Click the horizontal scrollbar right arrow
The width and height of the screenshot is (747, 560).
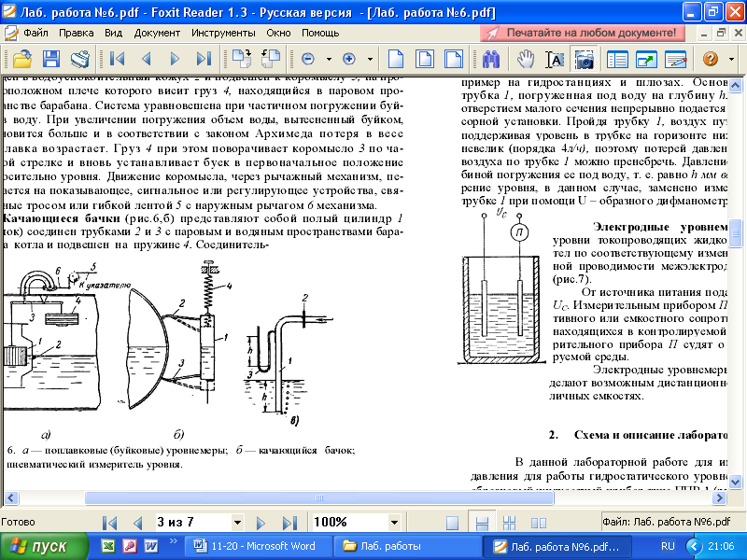click(x=719, y=498)
